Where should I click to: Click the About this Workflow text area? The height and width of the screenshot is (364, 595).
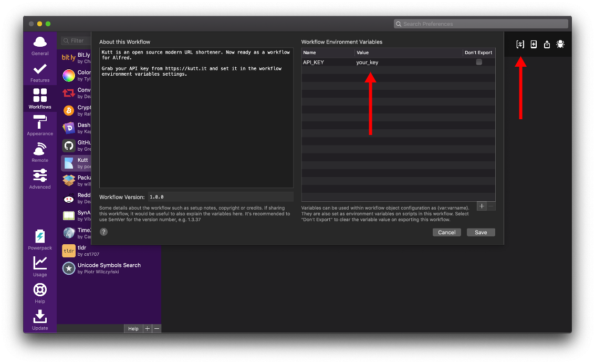click(196, 118)
